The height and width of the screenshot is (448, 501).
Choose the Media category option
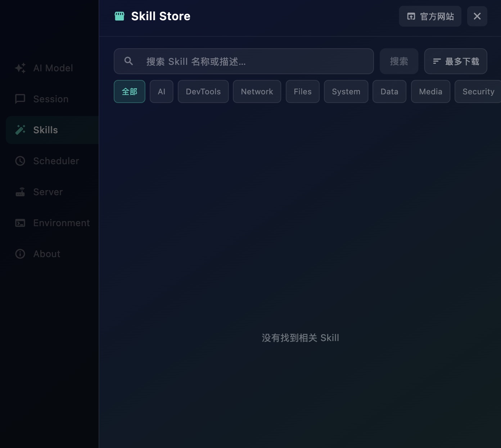tap(430, 91)
